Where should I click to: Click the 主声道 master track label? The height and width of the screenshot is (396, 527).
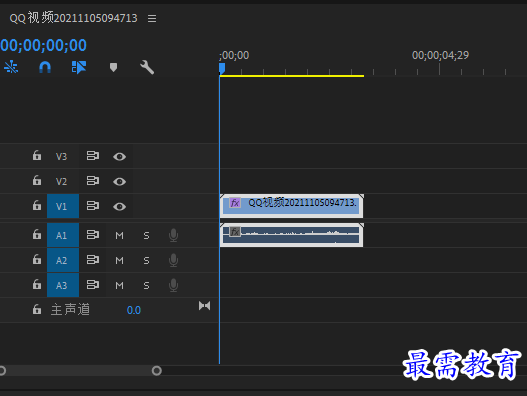[x=70, y=310]
